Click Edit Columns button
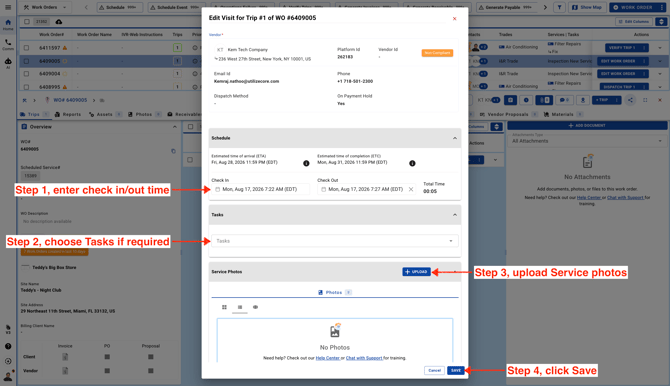The image size is (670, 386). 634,21
